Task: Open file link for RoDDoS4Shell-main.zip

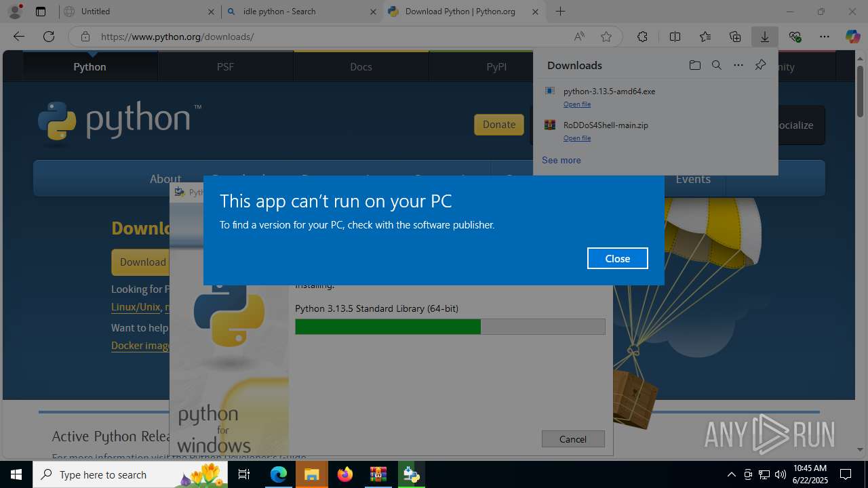Action: pos(577,138)
